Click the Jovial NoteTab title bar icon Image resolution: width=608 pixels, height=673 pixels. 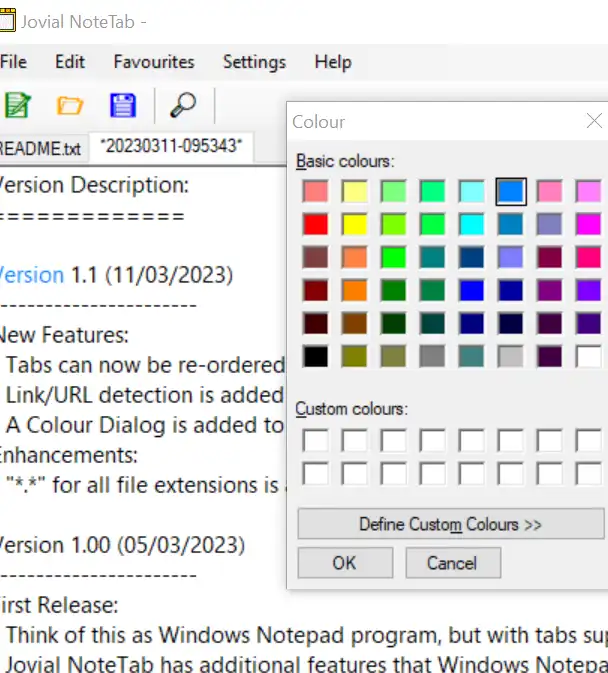tap(7, 20)
